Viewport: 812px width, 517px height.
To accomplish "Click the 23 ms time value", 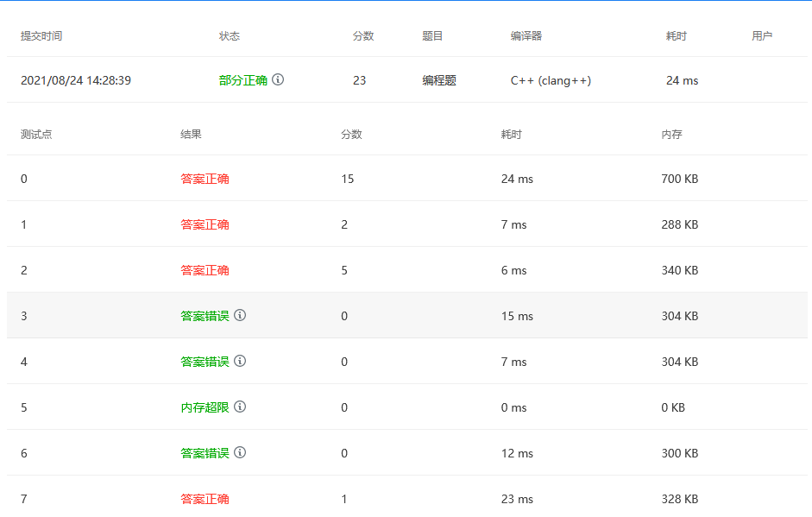I will [517, 499].
